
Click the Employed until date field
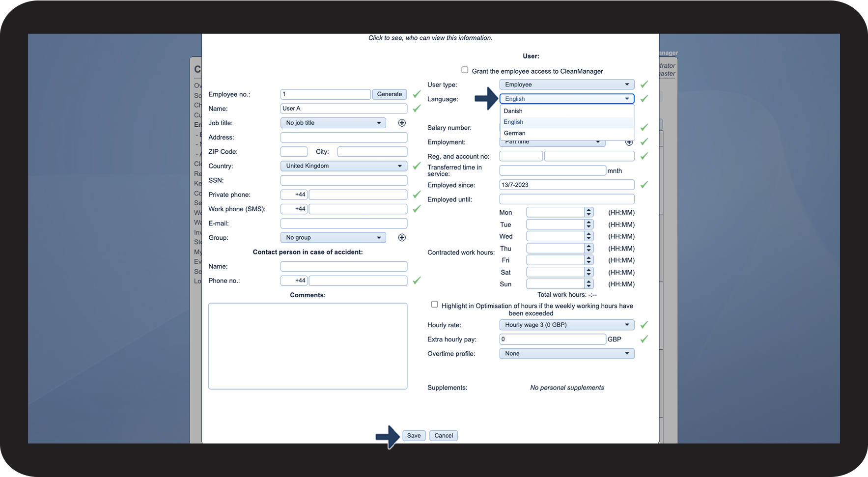pos(567,199)
